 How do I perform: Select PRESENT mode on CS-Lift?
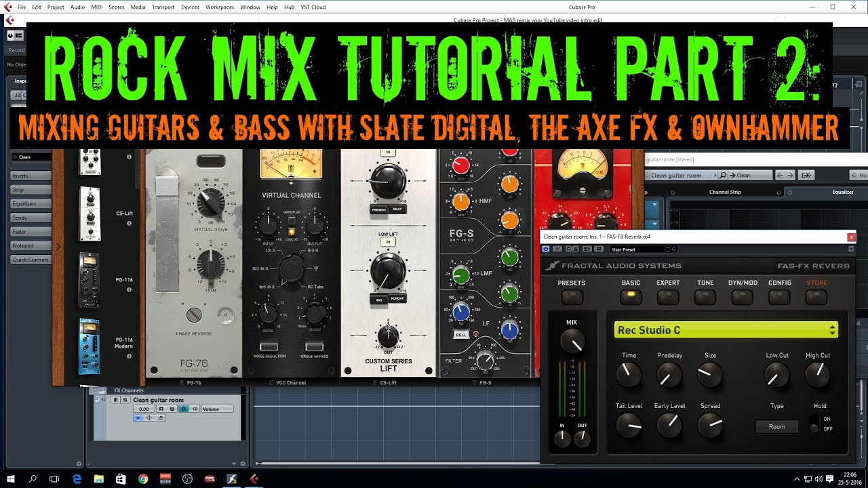(x=378, y=209)
